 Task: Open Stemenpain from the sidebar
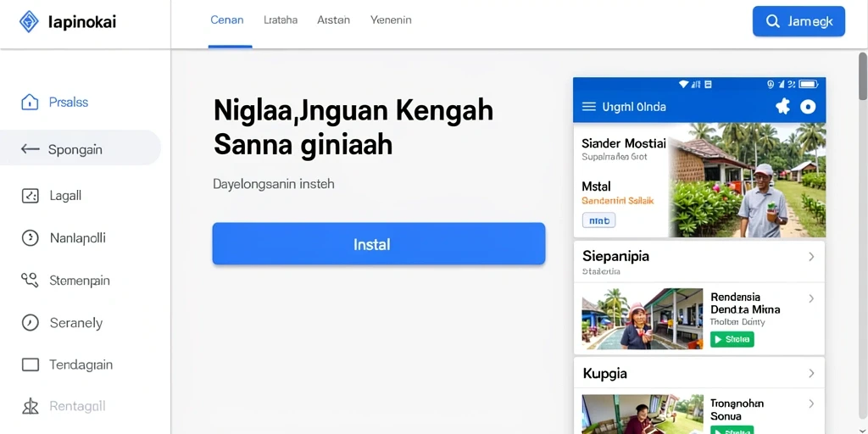(80, 281)
